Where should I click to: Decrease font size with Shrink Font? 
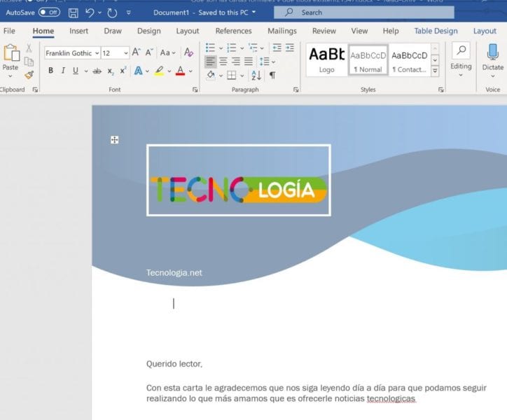click(x=148, y=52)
